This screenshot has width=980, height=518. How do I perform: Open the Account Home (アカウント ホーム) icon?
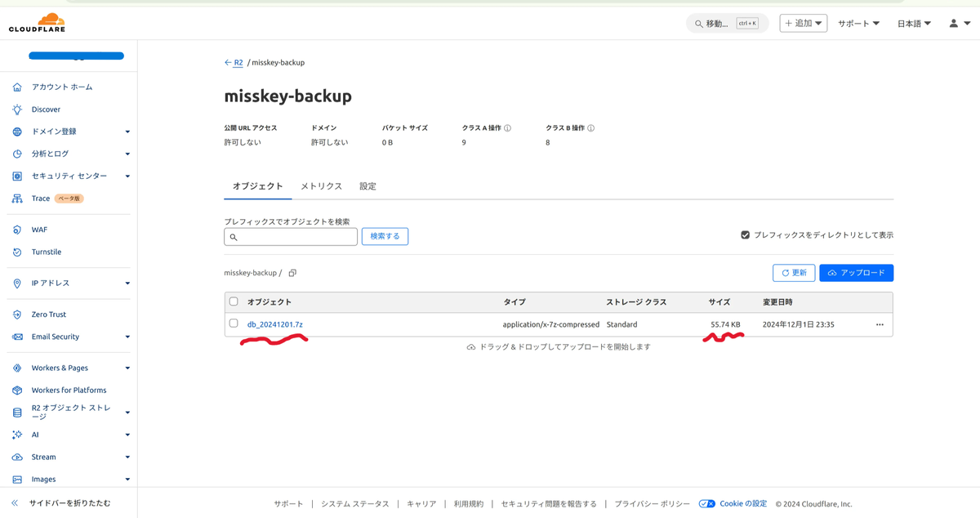(x=17, y=87)
